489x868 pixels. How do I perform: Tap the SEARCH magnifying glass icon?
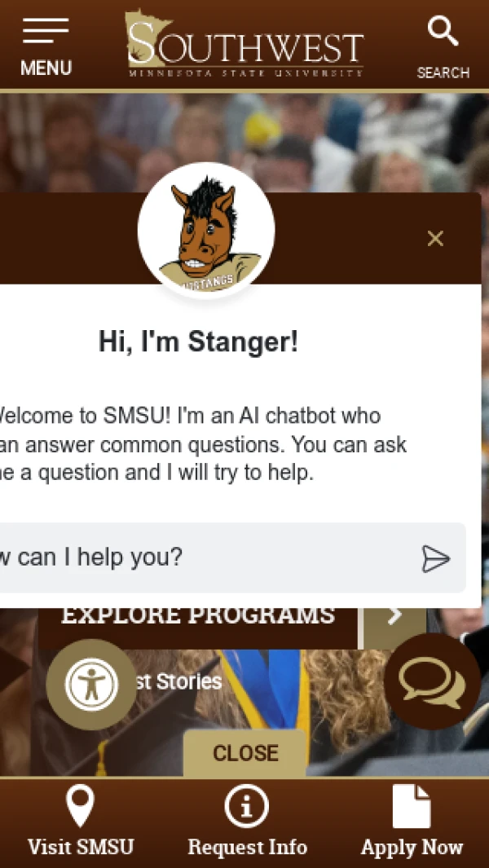443,32
